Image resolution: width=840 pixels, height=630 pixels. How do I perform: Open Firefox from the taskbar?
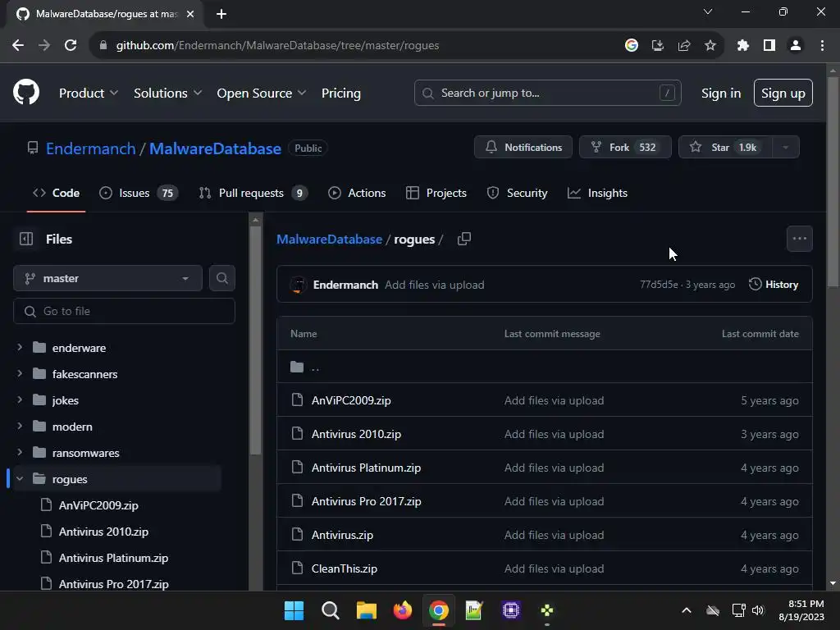pos(403,610)
